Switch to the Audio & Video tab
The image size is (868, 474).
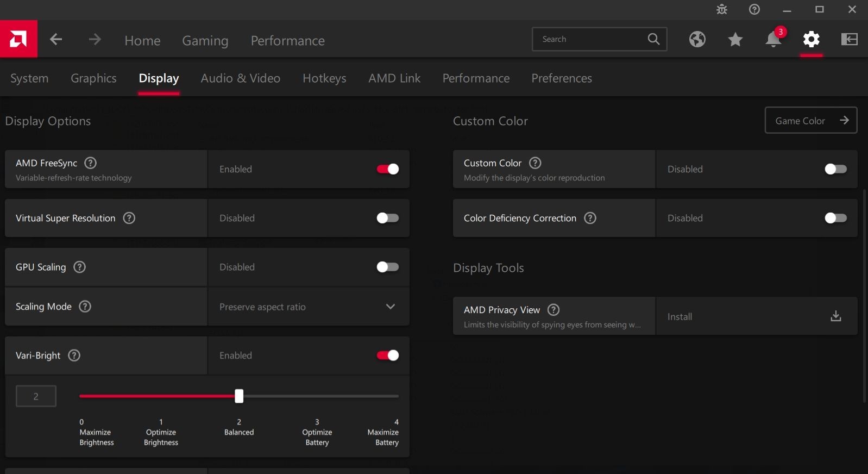pyautogui.click(x=241, y=78)
